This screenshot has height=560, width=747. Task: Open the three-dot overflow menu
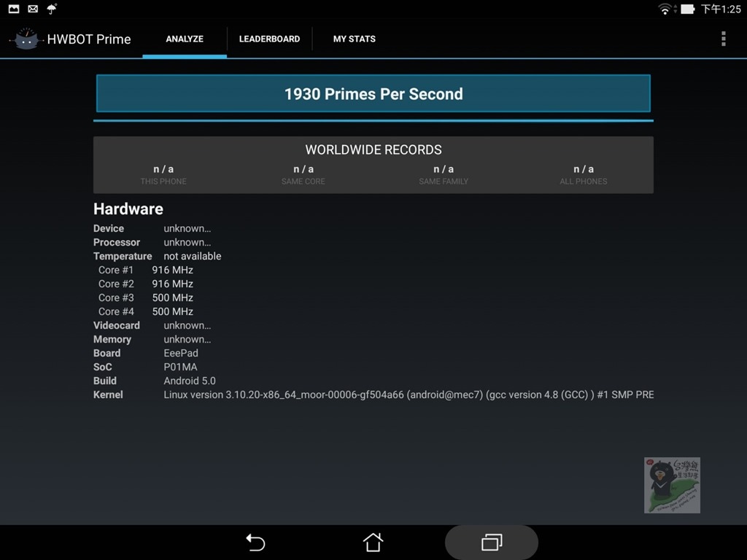(723, 39)
